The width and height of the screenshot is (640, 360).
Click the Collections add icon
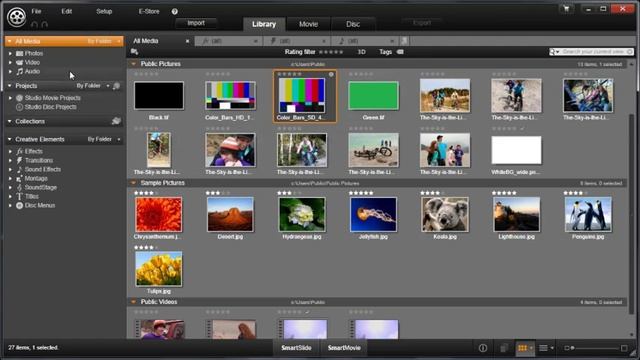(x=116, y=121)
